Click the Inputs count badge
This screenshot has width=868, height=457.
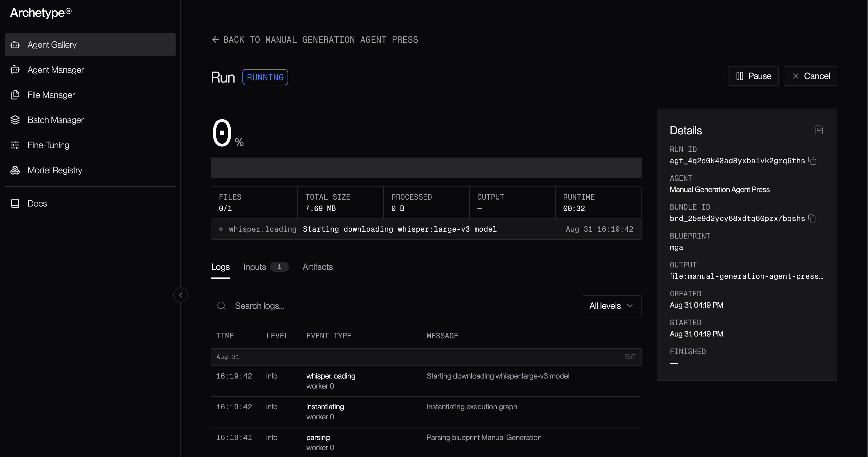(279, 266)
